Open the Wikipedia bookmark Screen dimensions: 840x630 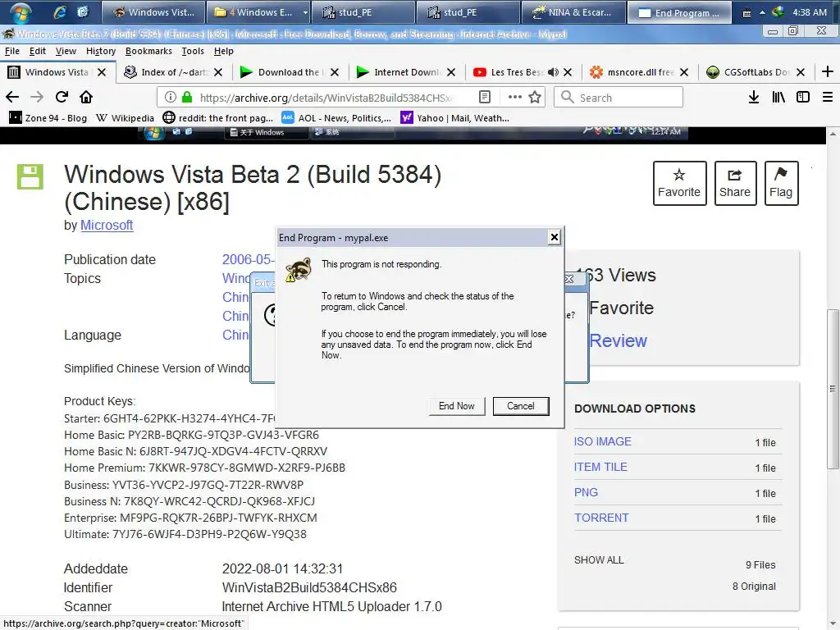click(125, 118)
